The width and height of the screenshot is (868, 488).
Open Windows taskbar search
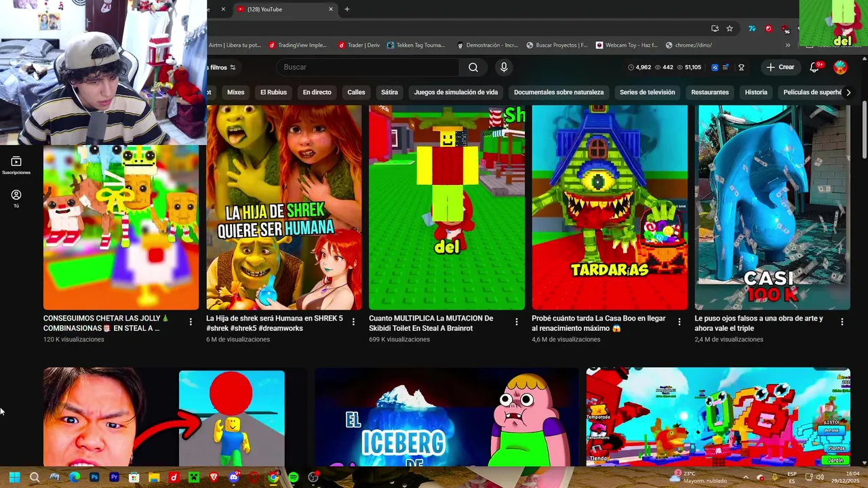[35, 477]
